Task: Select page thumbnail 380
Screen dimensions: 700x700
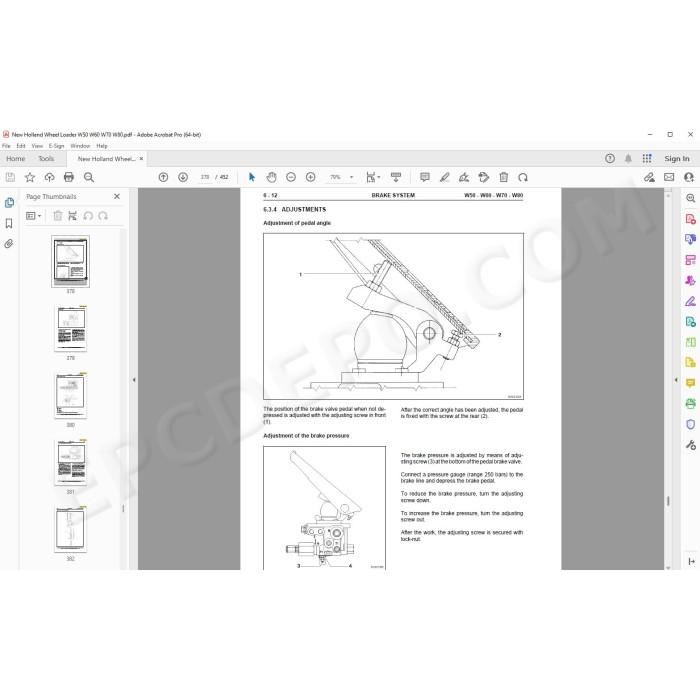Action: coord(71,396)
